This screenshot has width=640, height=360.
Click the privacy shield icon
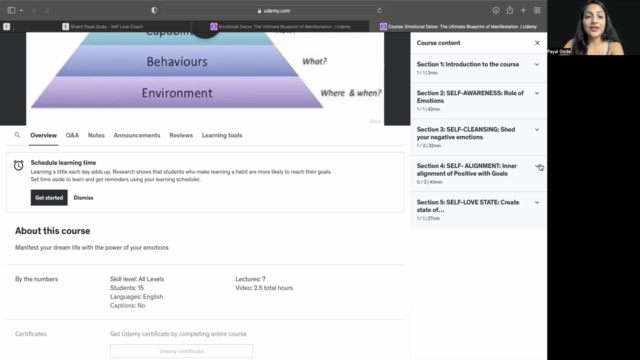point(154,10)
